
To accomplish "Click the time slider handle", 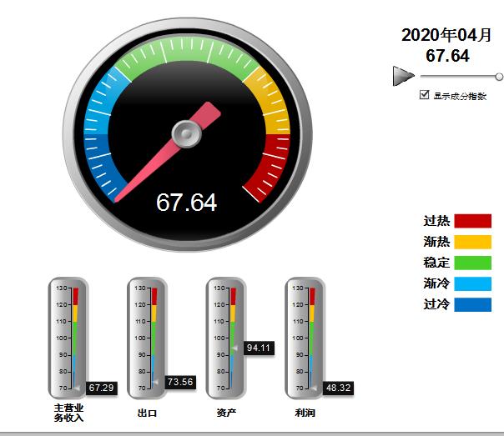I will [x=499, y=77].
